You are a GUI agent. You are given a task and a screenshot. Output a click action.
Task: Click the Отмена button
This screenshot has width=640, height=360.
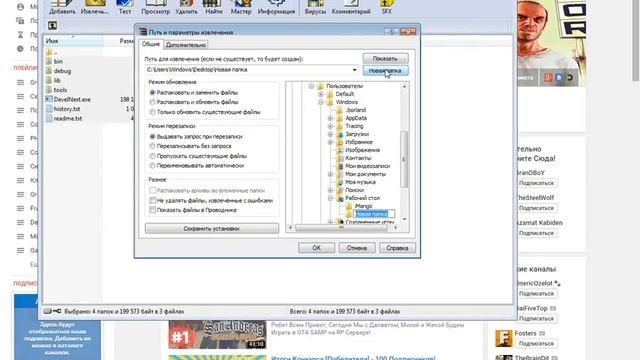coord(357,248)
